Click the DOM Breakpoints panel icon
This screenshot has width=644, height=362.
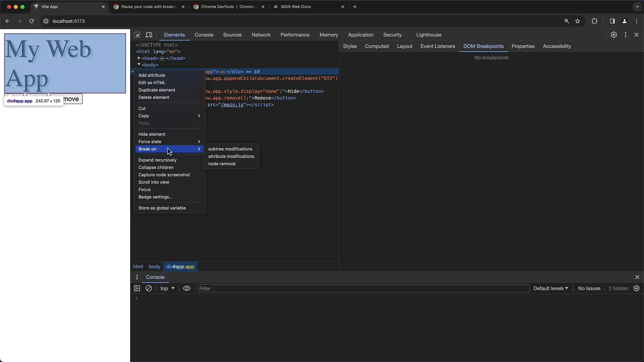(483, 46)
